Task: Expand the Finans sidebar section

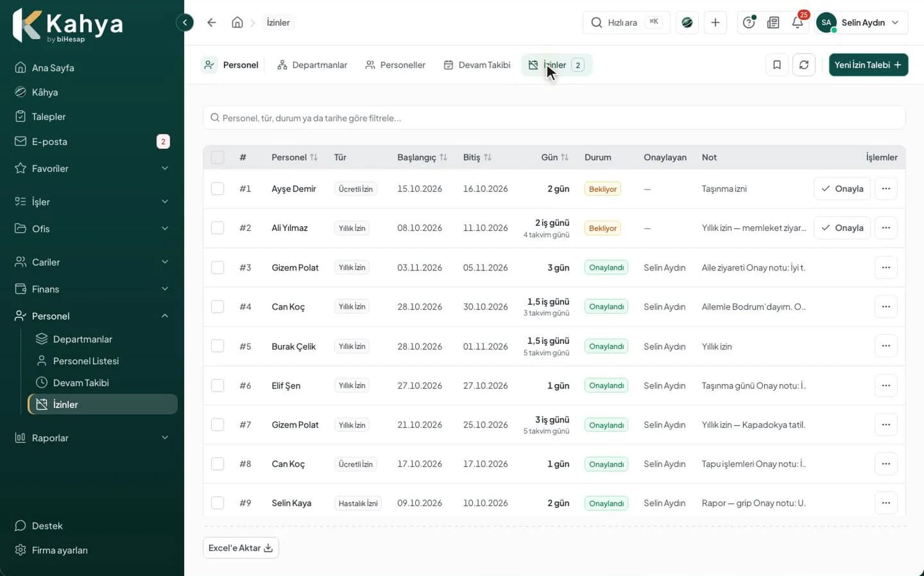Action: click(92, 289)
